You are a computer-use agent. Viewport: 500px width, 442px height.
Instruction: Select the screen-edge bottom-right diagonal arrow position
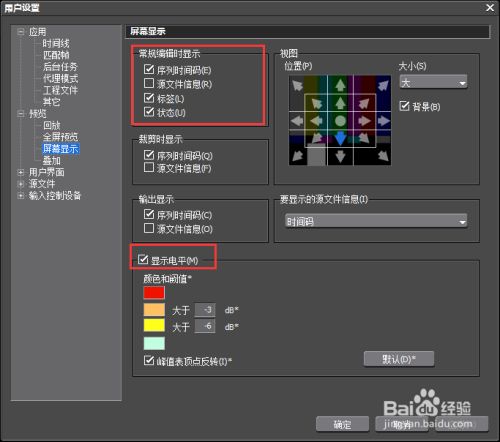(383, 156)
